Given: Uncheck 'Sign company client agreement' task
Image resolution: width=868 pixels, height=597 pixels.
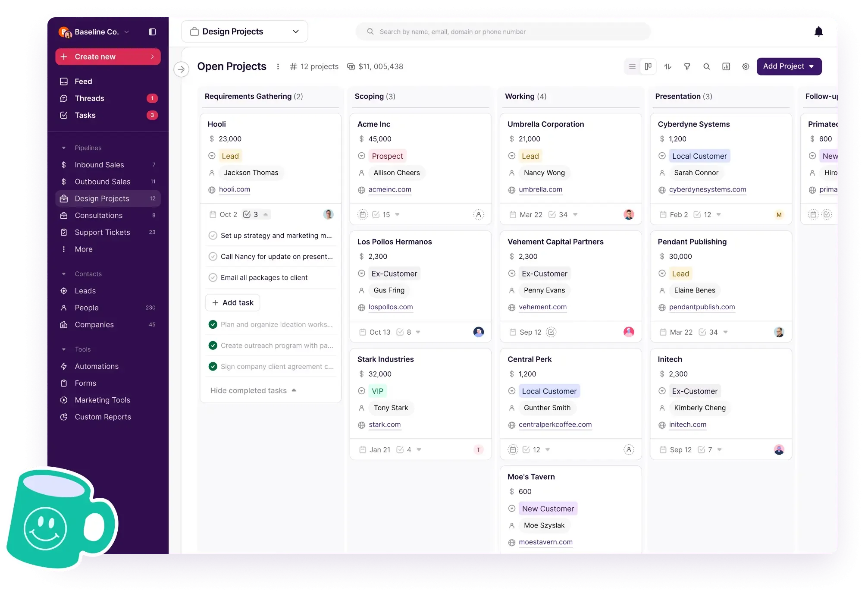Looking at the screenshot, I should coord(213,366).
